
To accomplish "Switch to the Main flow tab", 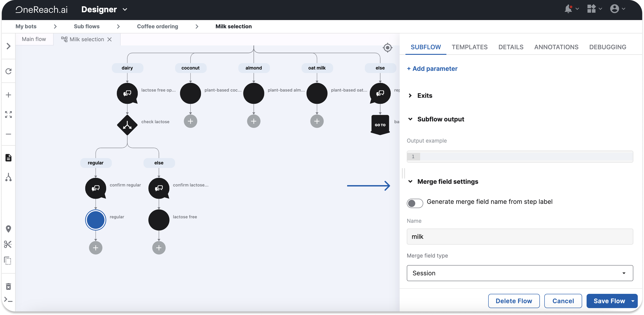I will [34, 39].
